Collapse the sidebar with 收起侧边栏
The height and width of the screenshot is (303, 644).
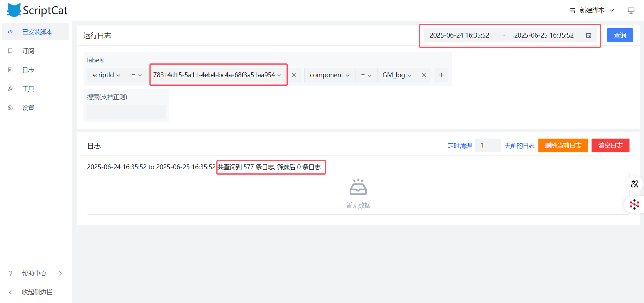coord(37,292)
